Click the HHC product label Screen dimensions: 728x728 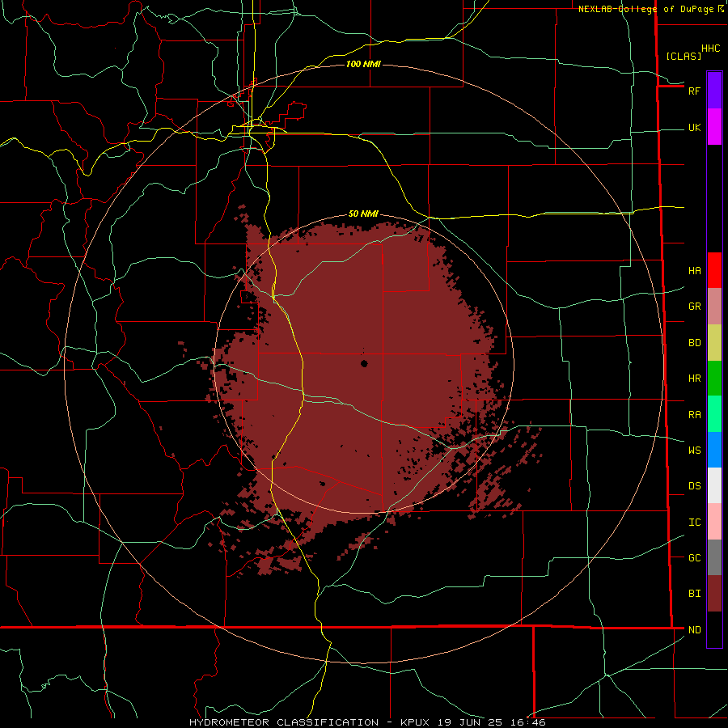pyautogui.click(x=711, y=49)
